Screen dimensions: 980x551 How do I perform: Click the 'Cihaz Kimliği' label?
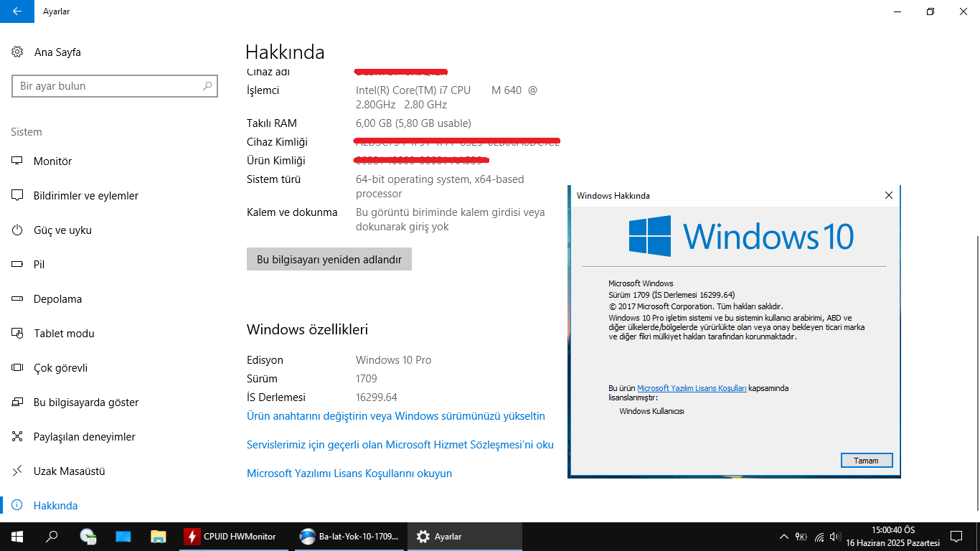(277, 142)
